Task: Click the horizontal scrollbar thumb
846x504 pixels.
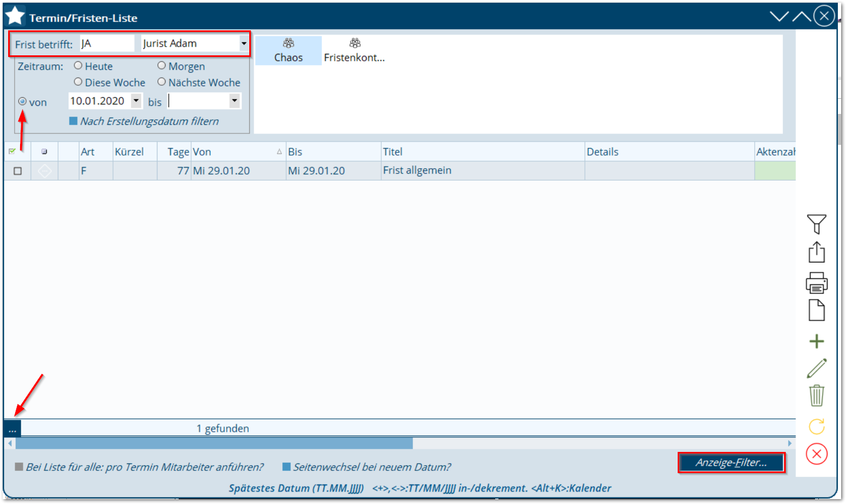Action: 214,443
